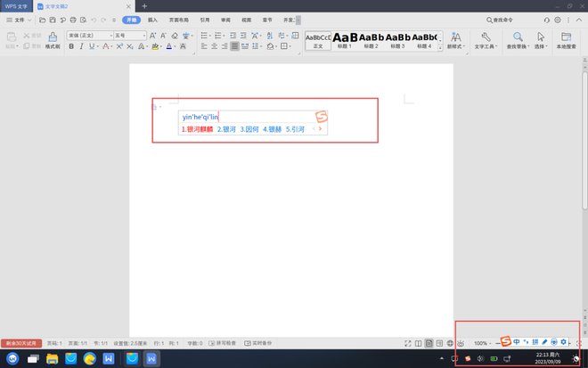Apply the 标题 1 heading style
588x368 pixels.
(x=345, y=40)
